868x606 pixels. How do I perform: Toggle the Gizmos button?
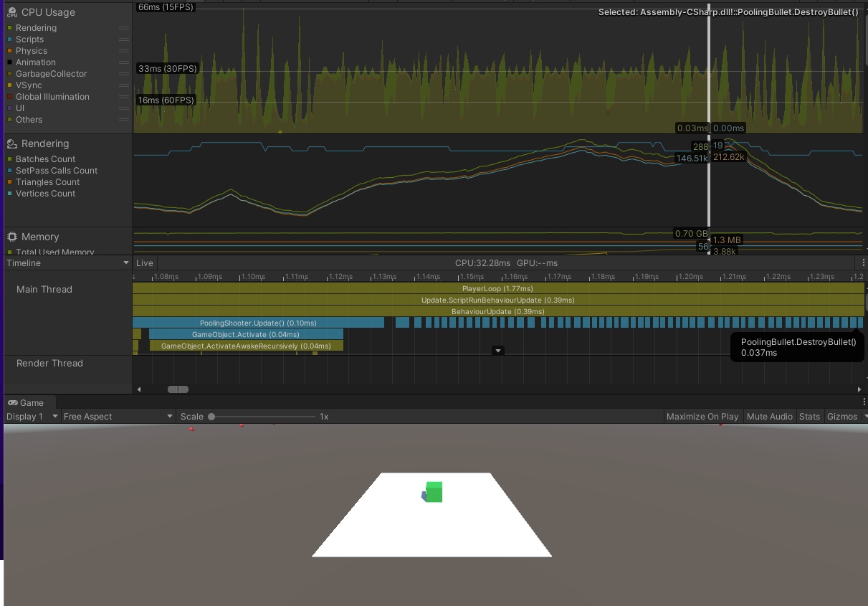pos(841,417)
